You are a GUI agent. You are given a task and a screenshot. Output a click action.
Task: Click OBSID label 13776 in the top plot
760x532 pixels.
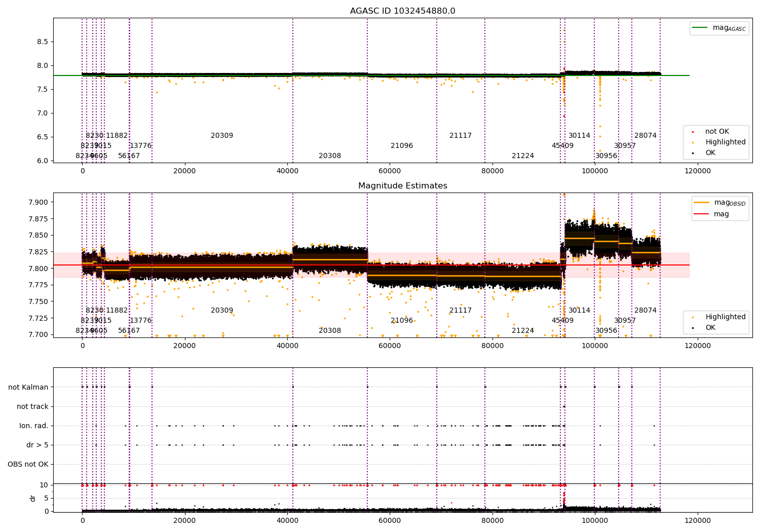click(140, 146)
